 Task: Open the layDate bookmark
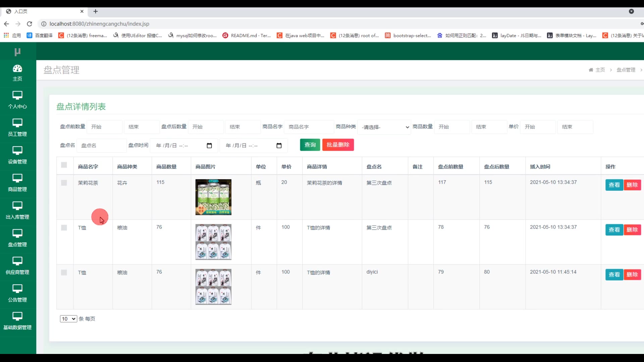pyautogui.click(x=517, y=35)
